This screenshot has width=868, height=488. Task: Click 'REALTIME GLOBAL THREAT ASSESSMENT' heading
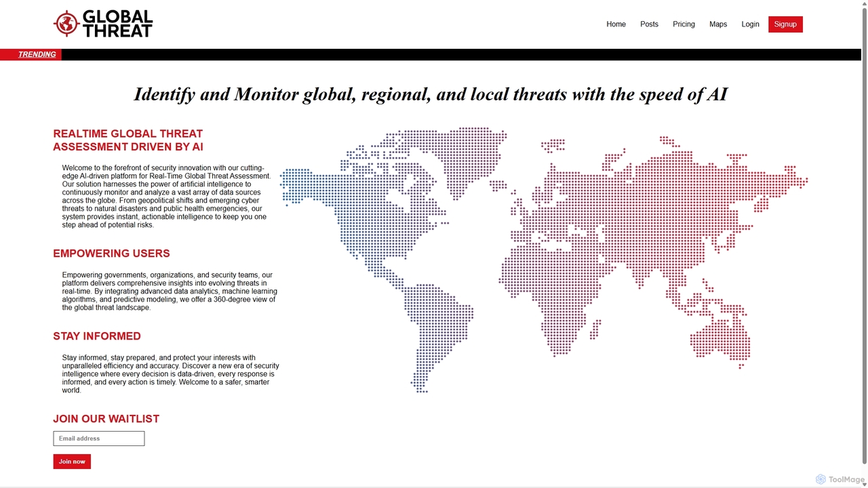click(128, 140)
